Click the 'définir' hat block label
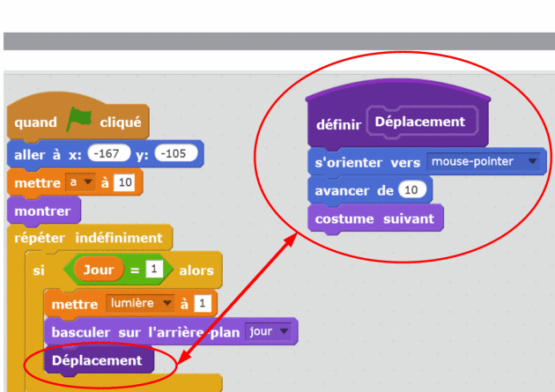The height and width of the screenshot is (392, 555). click(337, 124)
